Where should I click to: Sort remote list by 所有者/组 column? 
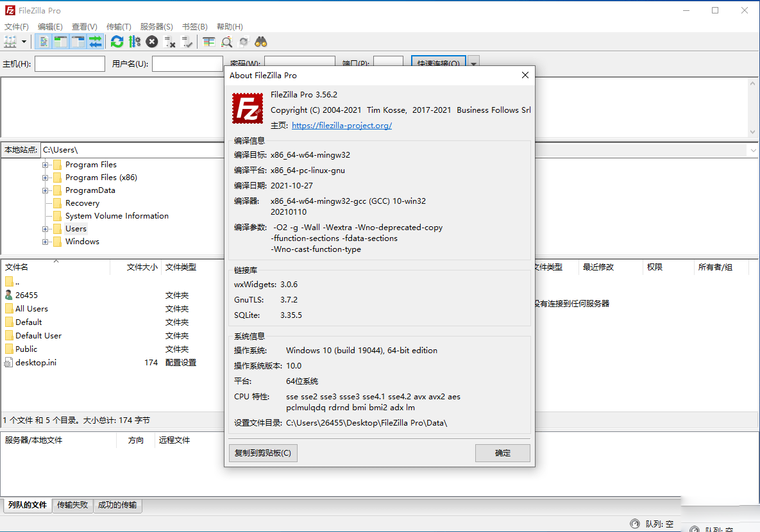[x=722, y=267]
